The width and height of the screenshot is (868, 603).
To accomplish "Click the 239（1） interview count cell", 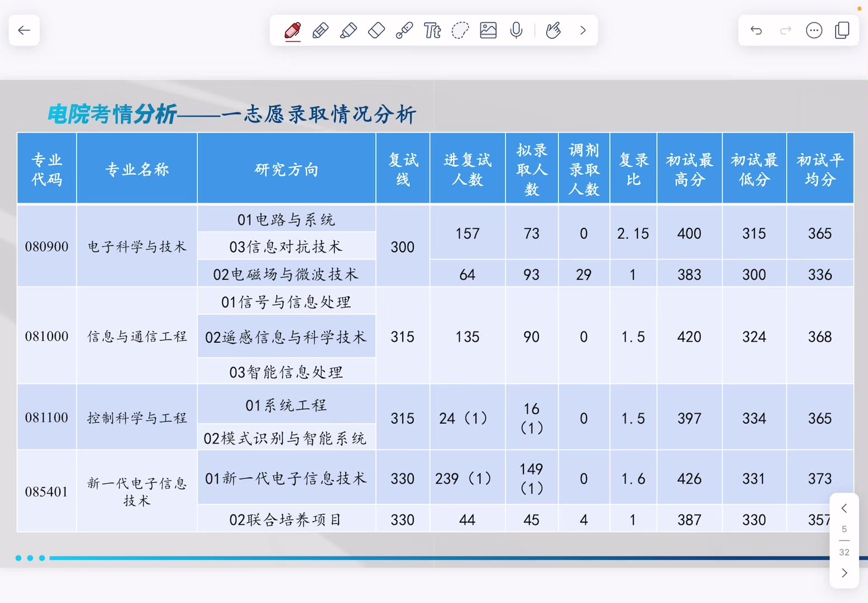I will click(468, 478).
